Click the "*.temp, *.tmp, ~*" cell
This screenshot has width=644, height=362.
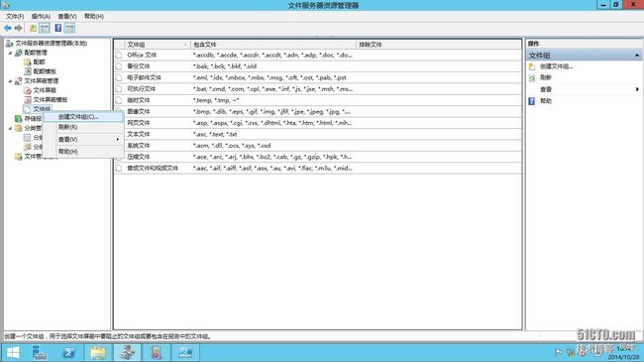216,100
